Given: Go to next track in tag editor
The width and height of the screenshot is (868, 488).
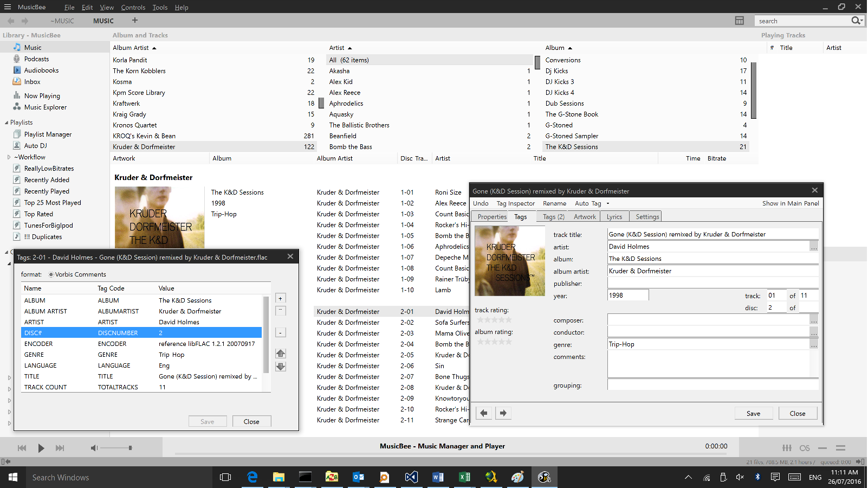Looking at the screenshot, I should coord(503,413).
